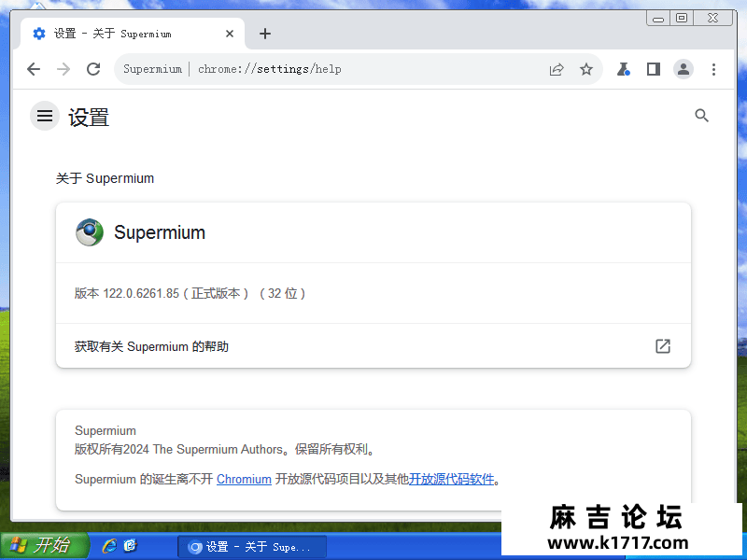Open help via external link icon

(663, 346)
